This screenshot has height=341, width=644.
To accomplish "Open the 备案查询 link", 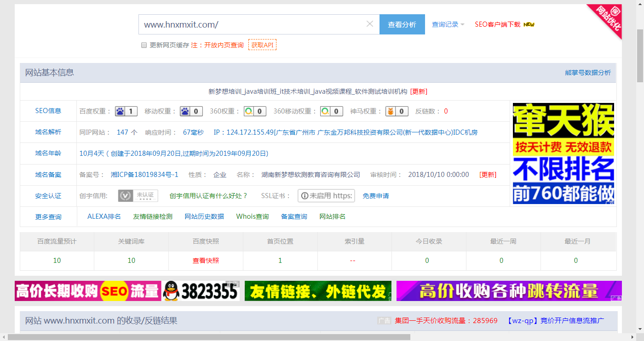I will pyautogui.click(x=294, y=216).
